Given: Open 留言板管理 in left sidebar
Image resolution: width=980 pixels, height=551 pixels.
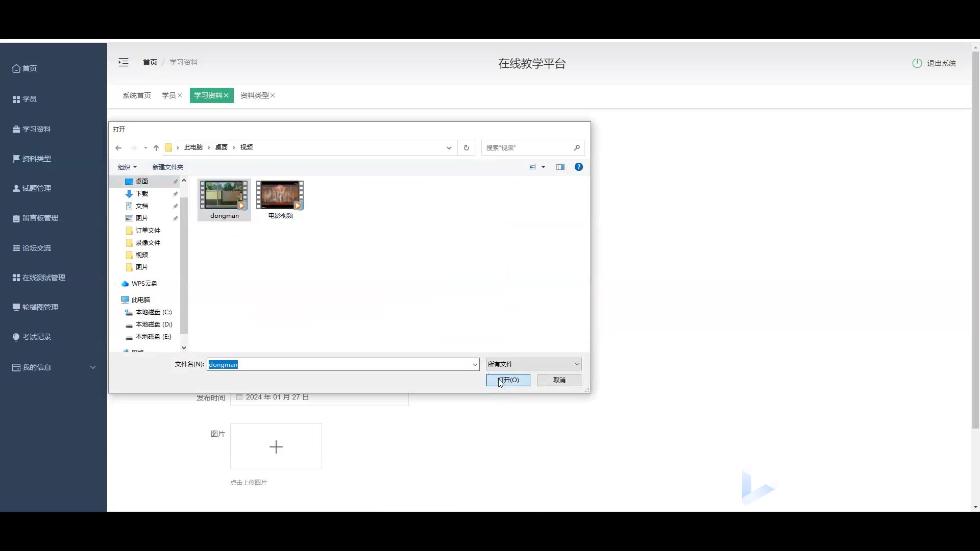Looking at the screenshot, I should [35, 218].
